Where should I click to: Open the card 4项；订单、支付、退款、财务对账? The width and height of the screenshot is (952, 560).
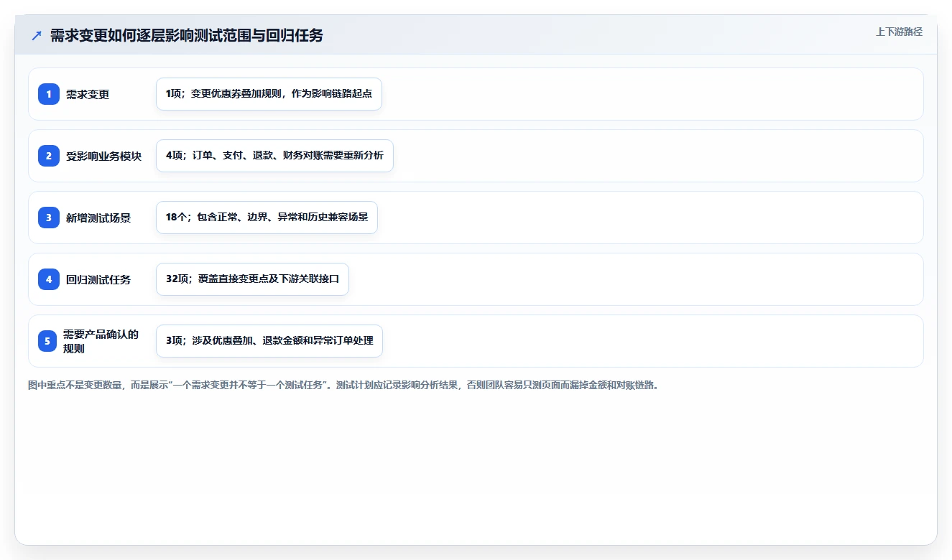[274, 156]
